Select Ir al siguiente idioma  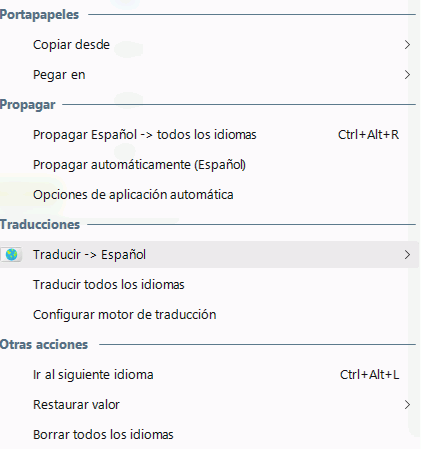pyautogui.click(x=209, y=375)
